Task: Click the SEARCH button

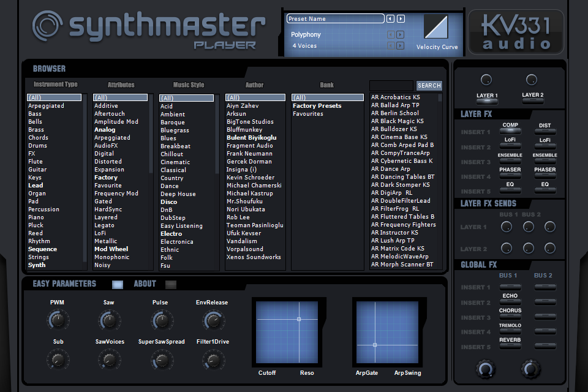Action: tap(429, 86)
